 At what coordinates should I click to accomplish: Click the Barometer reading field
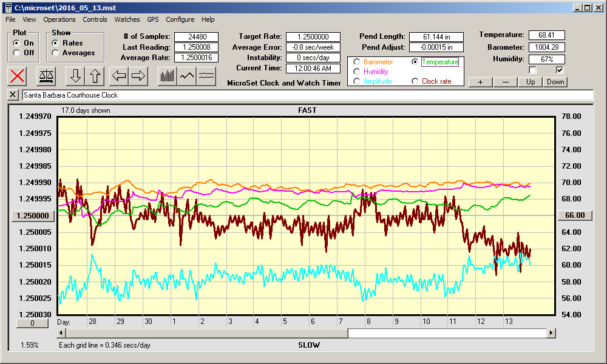(x=547, y=47)
